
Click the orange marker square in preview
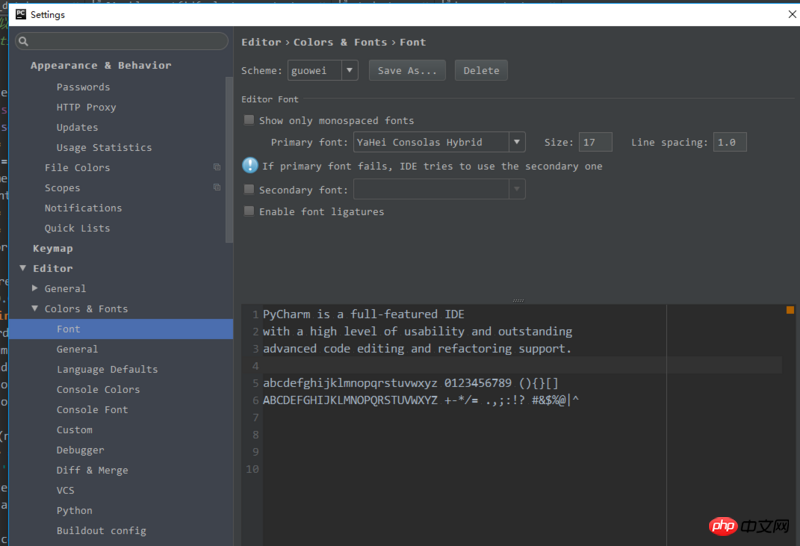coord(790,311)
